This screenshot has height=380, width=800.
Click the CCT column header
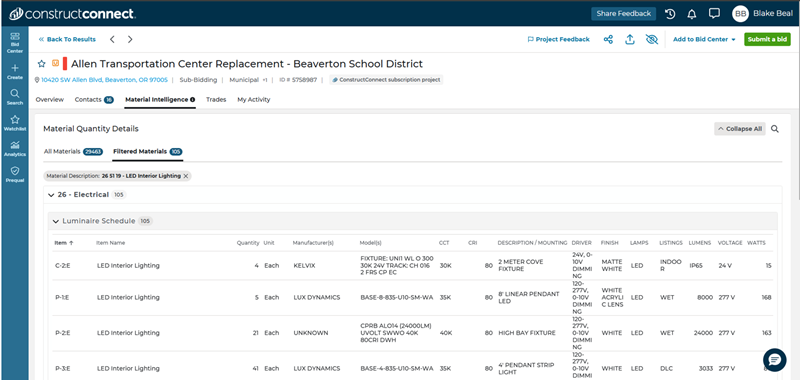(444, 243)
